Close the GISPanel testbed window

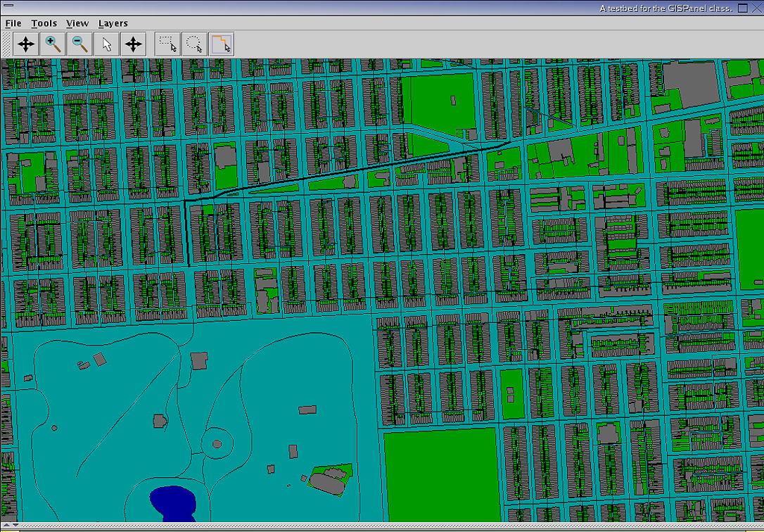coord(757,8)
